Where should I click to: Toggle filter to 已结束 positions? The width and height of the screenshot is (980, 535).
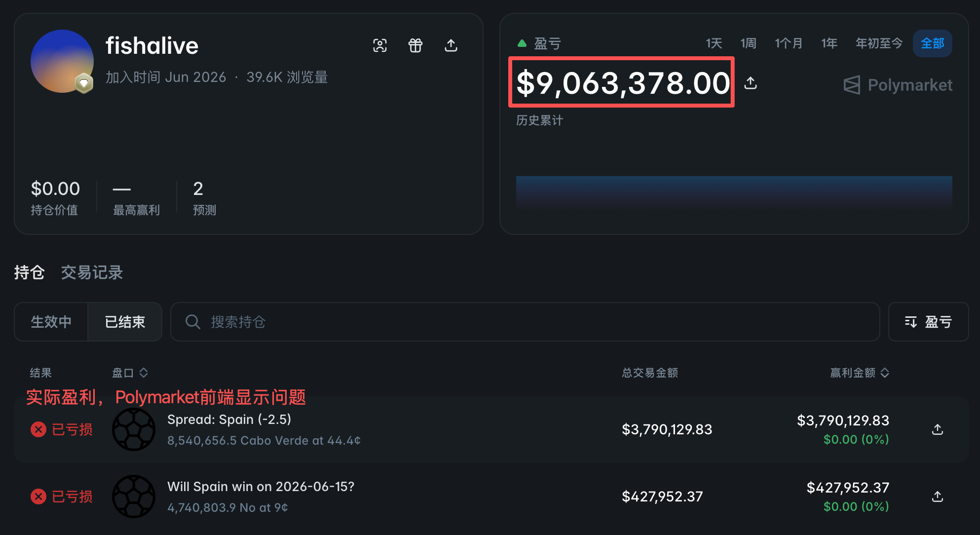[125, 322]
